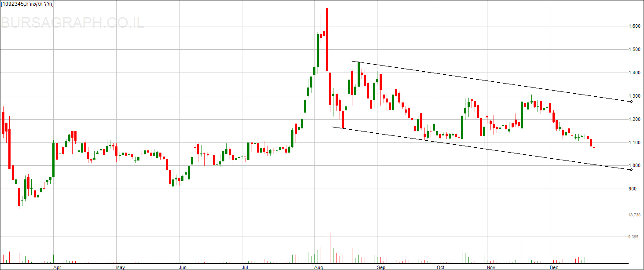
Task: Select the lower channel trendline end handle
Action: (631, 169)
